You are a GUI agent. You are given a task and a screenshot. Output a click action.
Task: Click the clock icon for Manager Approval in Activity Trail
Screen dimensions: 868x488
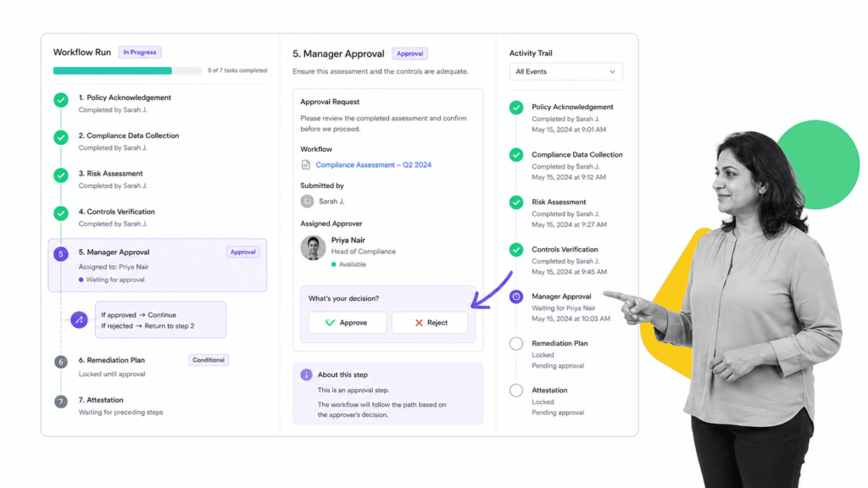(x=516, y=297)
